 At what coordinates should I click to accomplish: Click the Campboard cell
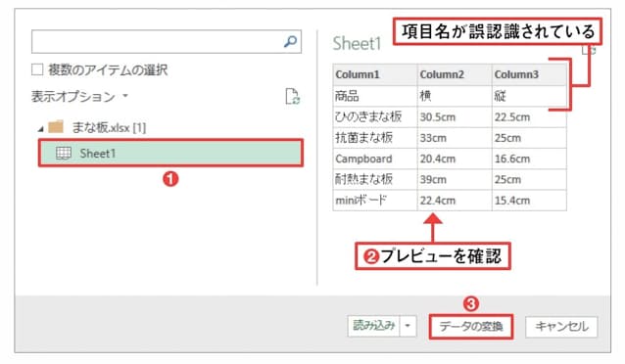(375, 159)
